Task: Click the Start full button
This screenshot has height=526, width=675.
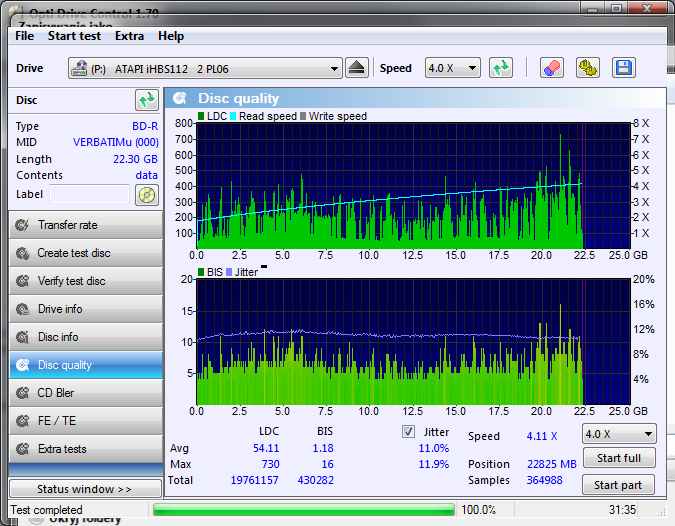Action: coord(619,458)
